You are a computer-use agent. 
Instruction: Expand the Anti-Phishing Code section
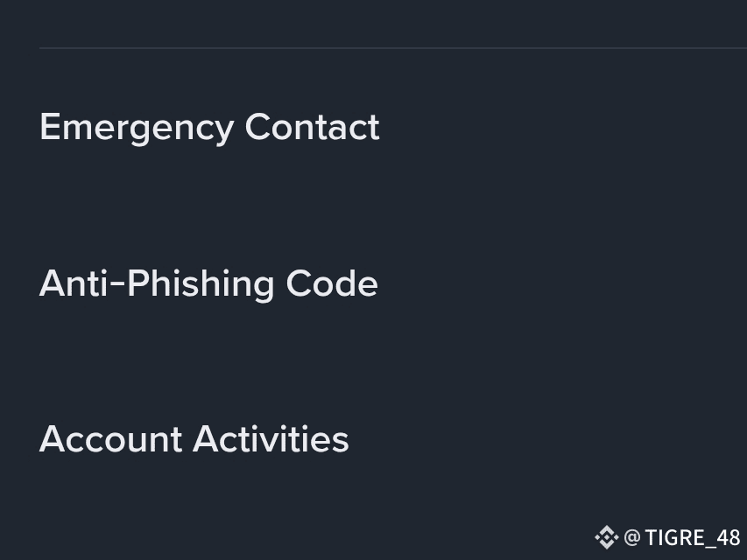tap(208, 283)
